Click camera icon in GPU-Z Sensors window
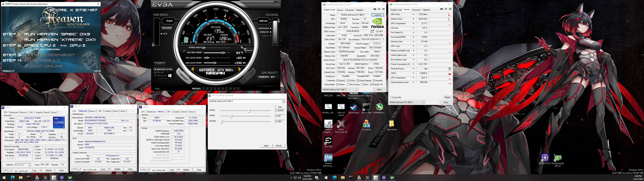 click(x=442, y=9)
